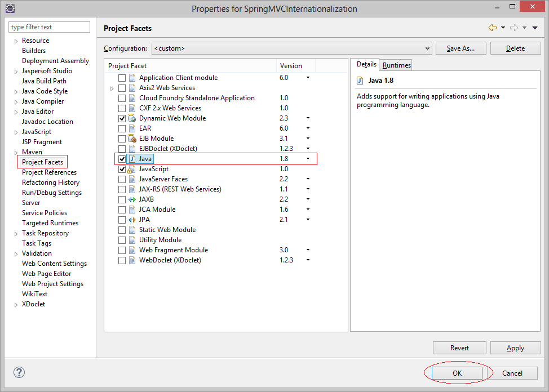Switch to the Details tab

366,64
